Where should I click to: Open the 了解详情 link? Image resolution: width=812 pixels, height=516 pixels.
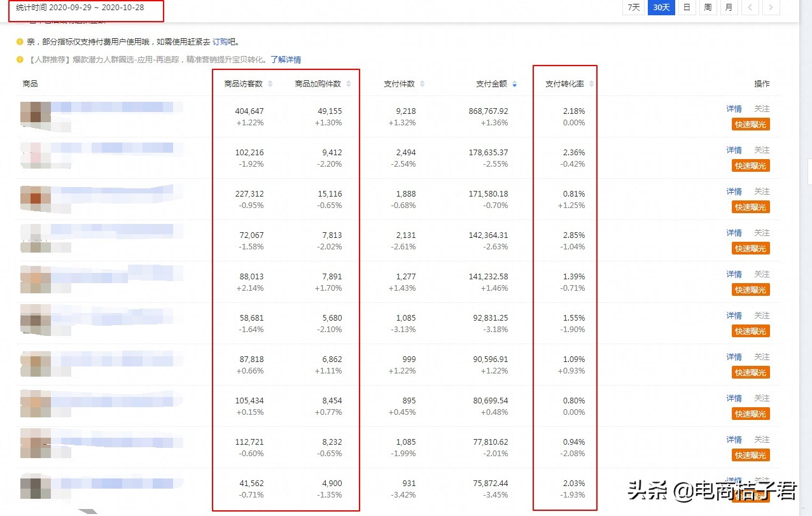286,60
